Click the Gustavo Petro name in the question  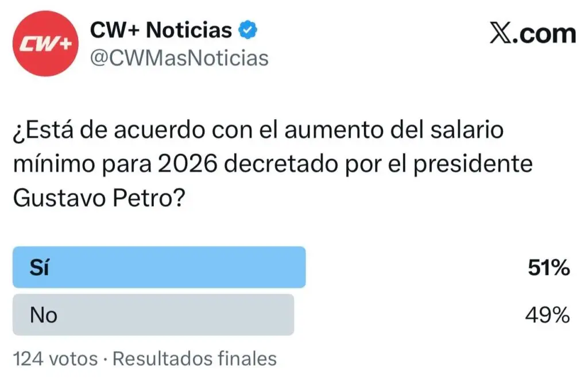(94, 199)
